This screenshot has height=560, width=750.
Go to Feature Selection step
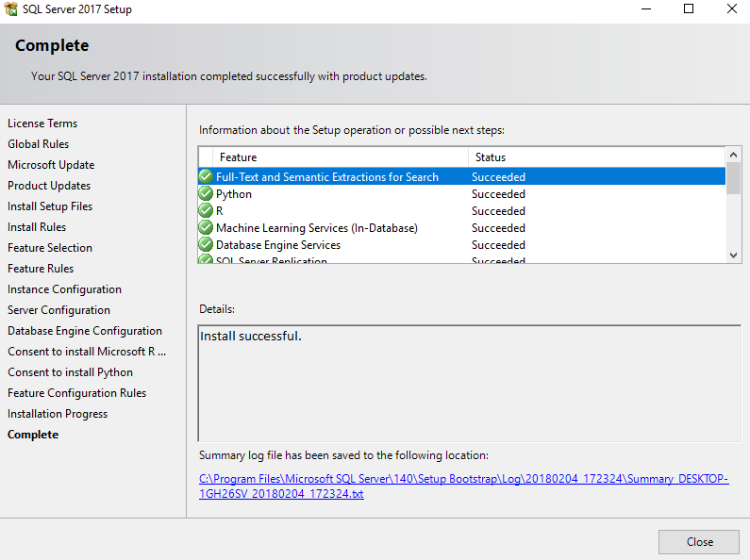(x=50, y=248)
